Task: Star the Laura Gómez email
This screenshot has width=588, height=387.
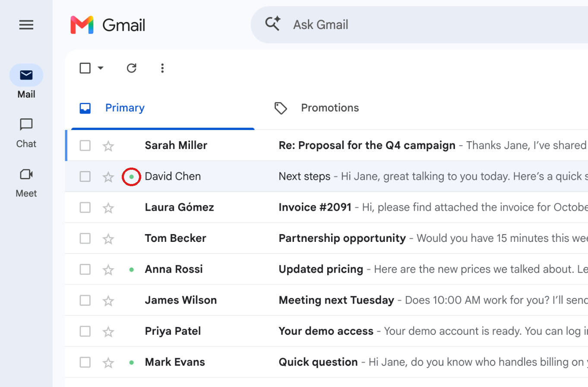Action: pyautogui.click(x=108, y=208)
